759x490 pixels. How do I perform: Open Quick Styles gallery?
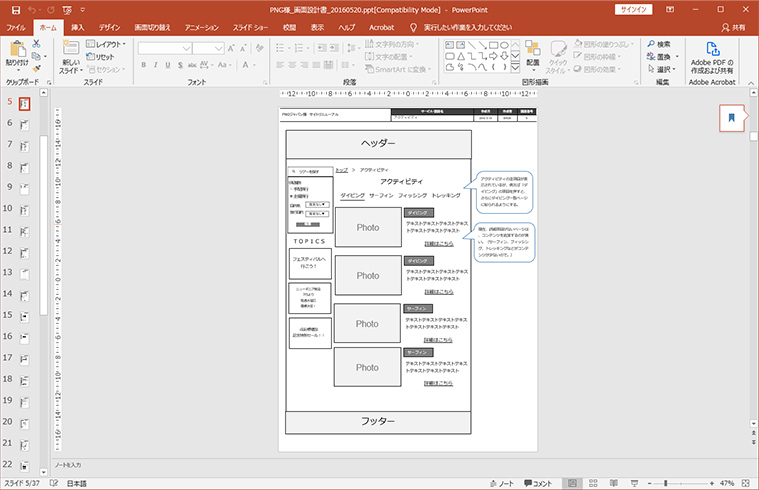click(558, 57)
